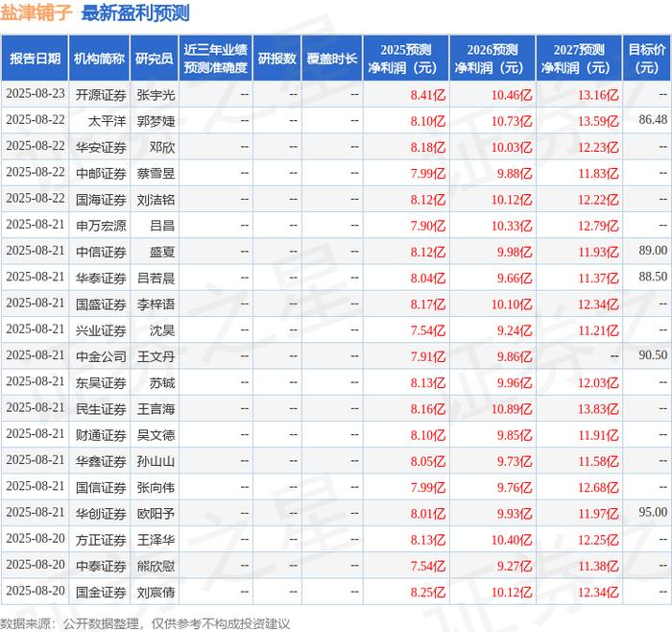Viewport: 672px width, 632px height.
Task: Select the 华安证券 institution cell
Action: click(101, 147)
